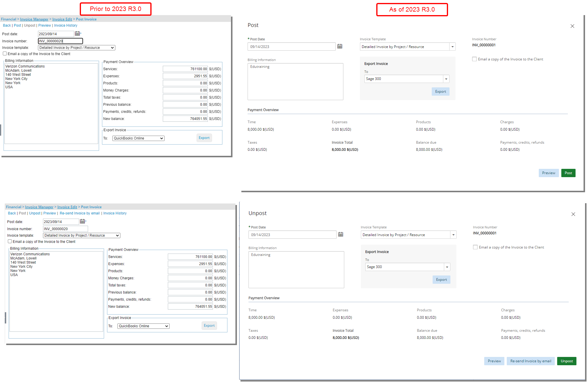Click Invoice Edit breadcrumb in top old panel
The height and width of the screenshot is (383, 588).
pyautogui.click(x=62, y=19)
